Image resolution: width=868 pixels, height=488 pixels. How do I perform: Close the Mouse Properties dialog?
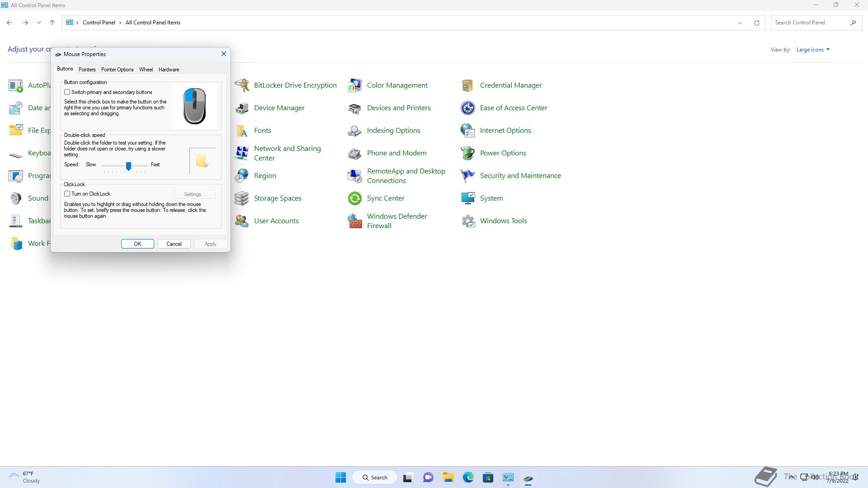coord(223,54)
